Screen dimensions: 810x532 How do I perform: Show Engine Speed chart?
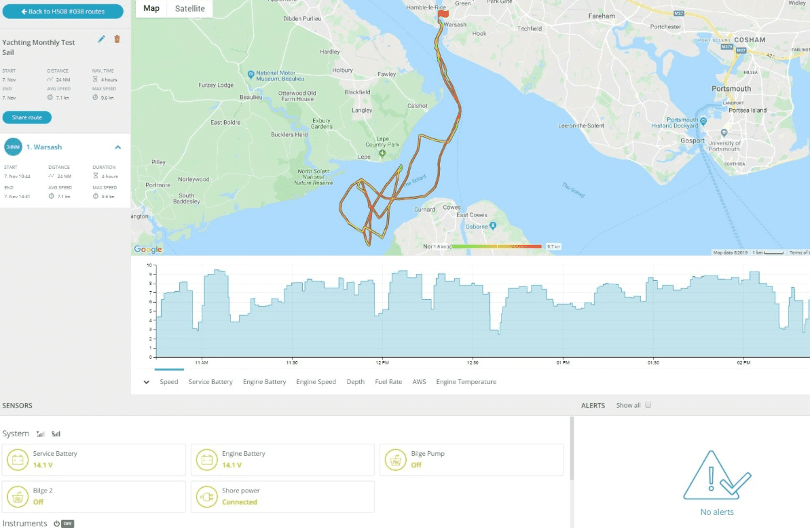click(316, 382)
